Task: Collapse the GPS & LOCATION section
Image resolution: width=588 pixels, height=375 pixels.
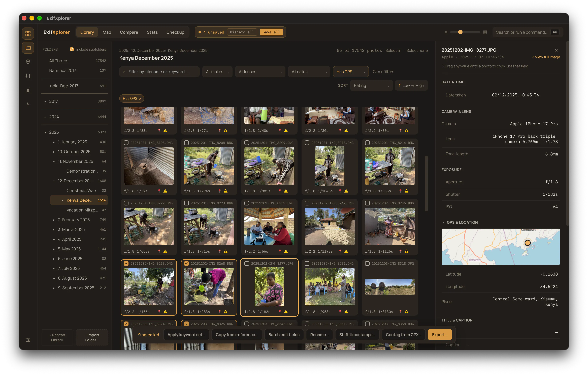Action: (x=443, y=222)
